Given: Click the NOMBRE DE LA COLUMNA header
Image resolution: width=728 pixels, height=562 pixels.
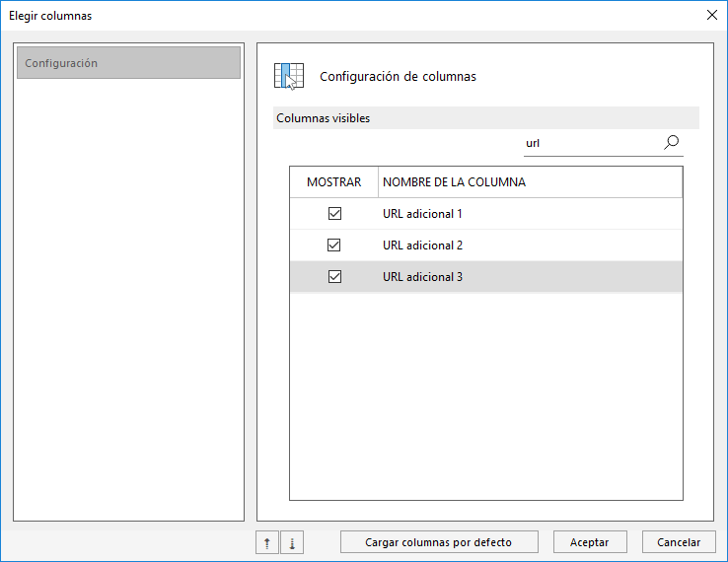Looking at the screenshot, I should (x=530, y=182).
